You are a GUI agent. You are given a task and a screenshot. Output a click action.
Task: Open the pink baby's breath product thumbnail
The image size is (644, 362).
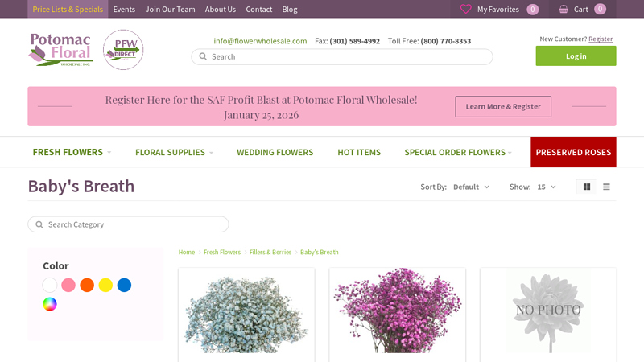397,312
